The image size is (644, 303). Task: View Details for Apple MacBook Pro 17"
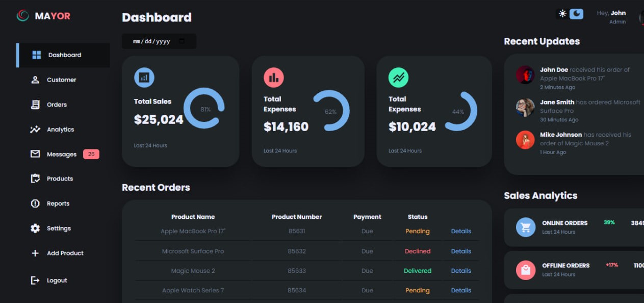coord(461,231)
